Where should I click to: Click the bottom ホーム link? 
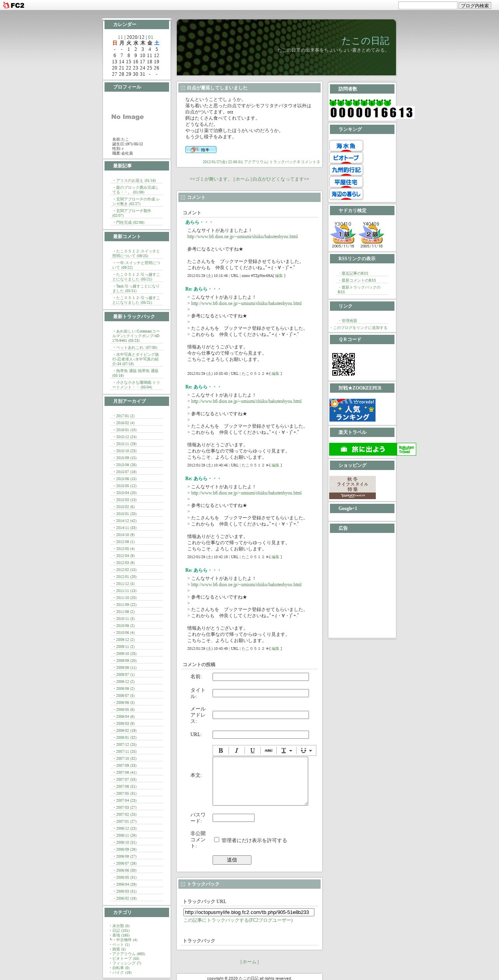point(249,962)
